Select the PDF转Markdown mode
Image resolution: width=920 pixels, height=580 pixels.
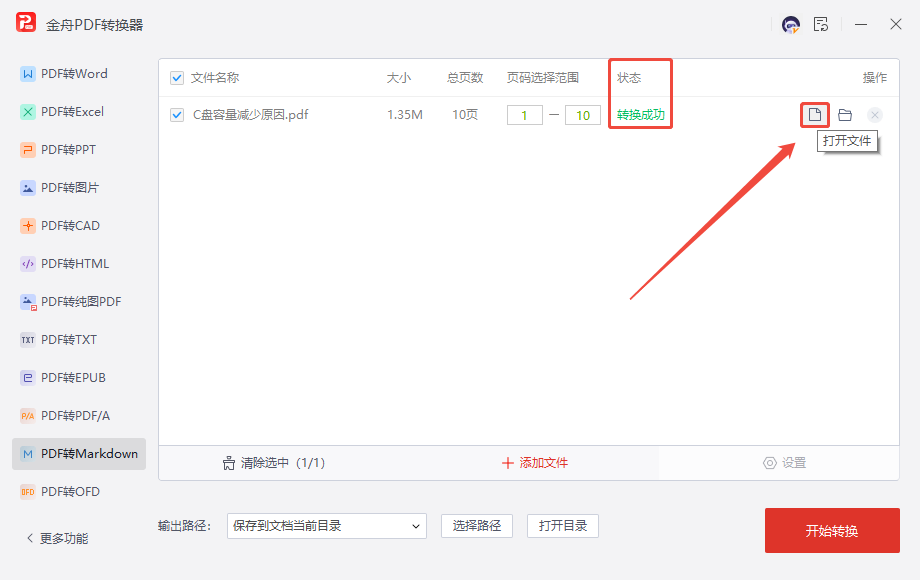coord(79,454)
